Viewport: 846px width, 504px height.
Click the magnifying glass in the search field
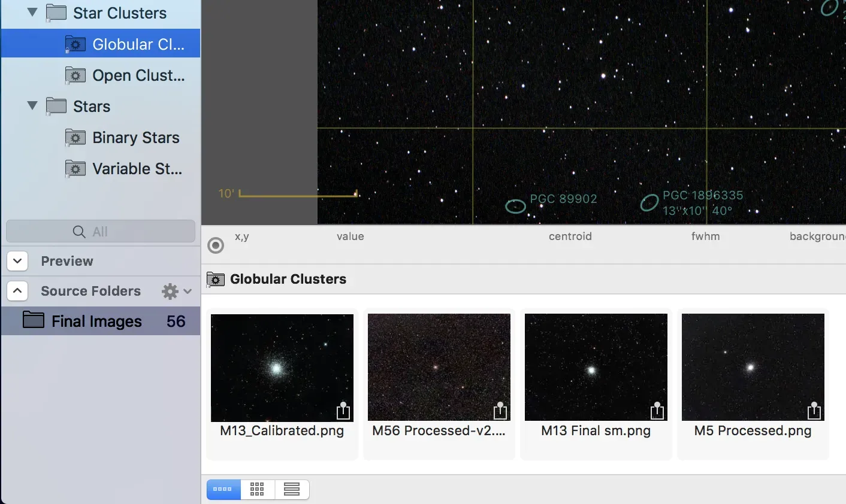pyautogui.click(x=79, y=232)
